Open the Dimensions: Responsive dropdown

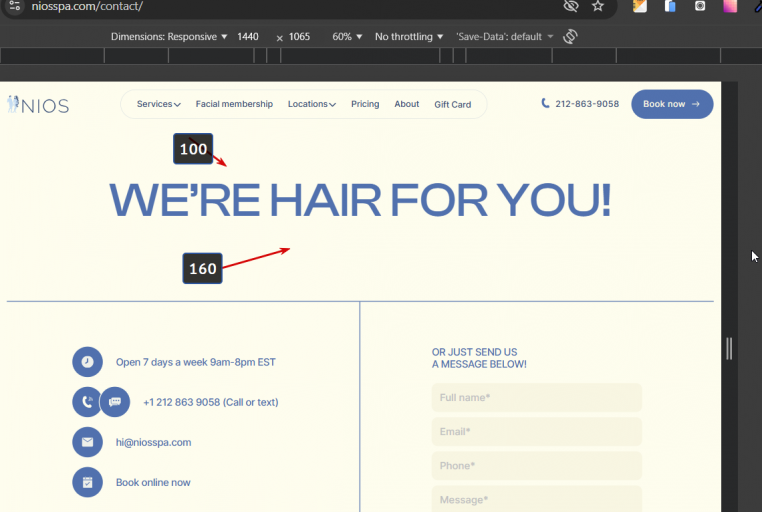169,37
